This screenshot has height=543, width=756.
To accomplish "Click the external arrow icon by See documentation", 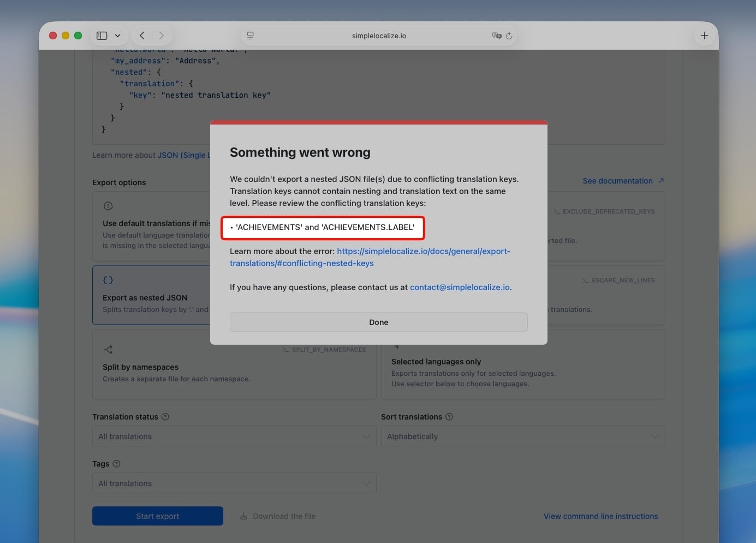I will [x=661, y=180].
